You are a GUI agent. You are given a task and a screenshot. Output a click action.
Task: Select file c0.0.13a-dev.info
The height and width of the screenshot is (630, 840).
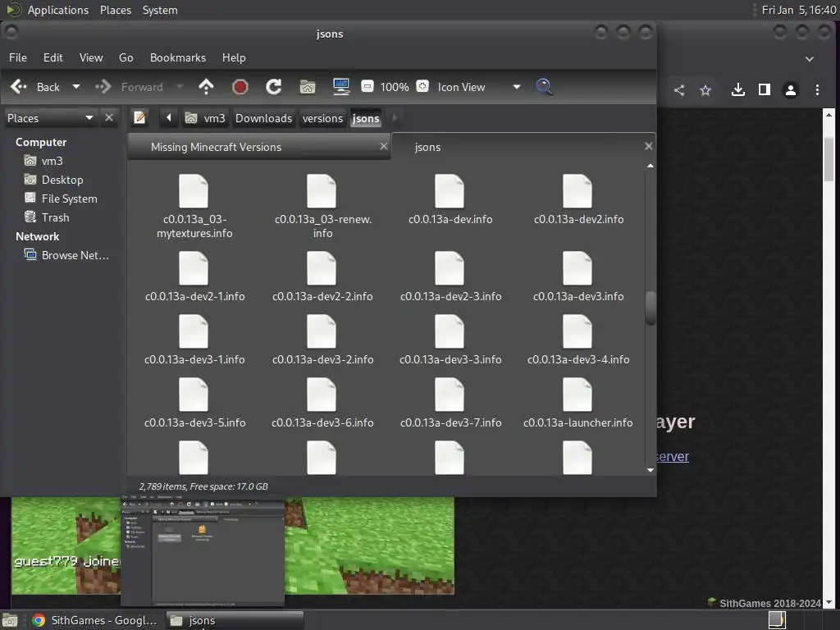pyautogui.click(x=450, y=199)
